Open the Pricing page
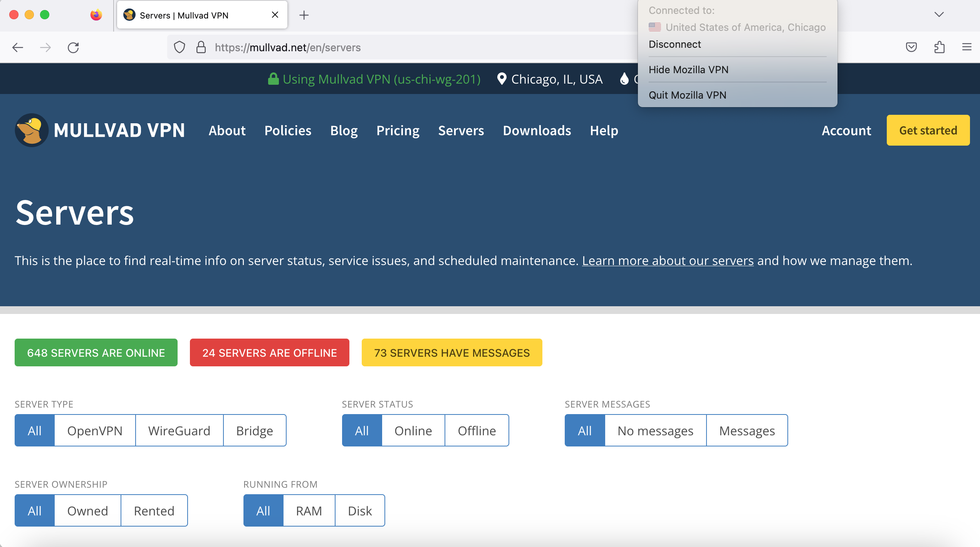Image resolution: width=980 pixels, height=547 pixels. 398,130
